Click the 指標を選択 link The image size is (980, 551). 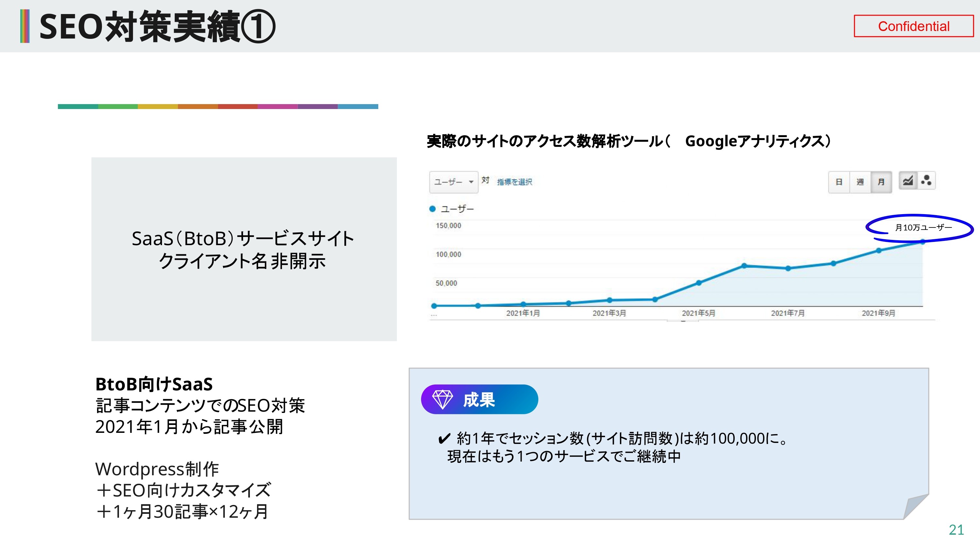514,182
